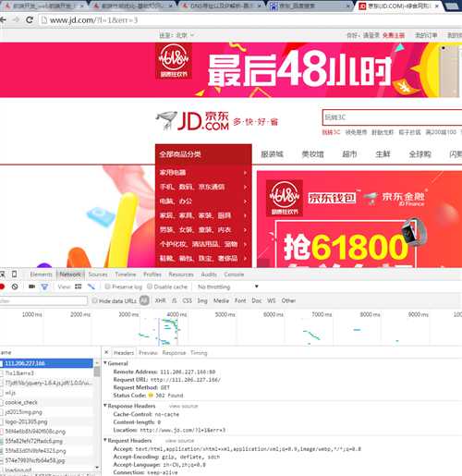Switch to the Headers details tab
The width and height of the screenshot is (462, 476).
(x=124, y=353)
